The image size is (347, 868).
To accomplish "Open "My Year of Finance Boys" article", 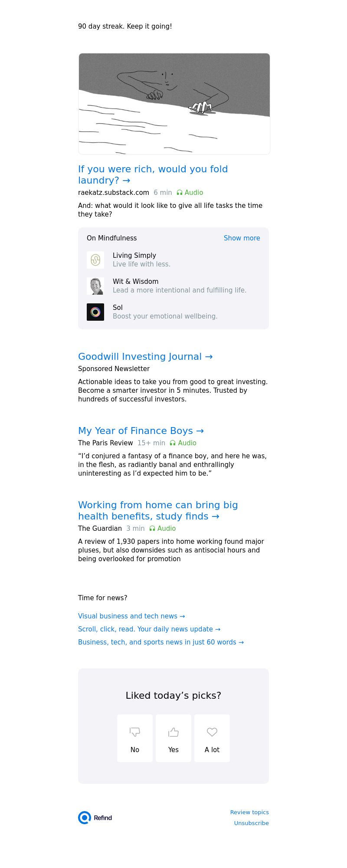I will pos(141,431).
